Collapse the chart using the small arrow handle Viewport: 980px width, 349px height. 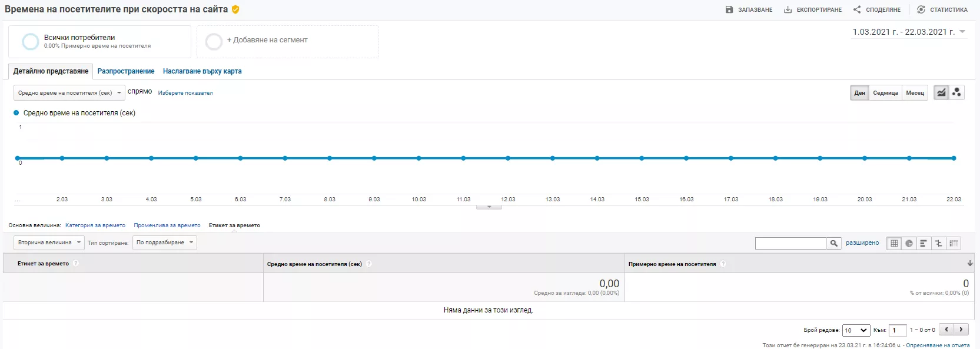click(489, 207)
